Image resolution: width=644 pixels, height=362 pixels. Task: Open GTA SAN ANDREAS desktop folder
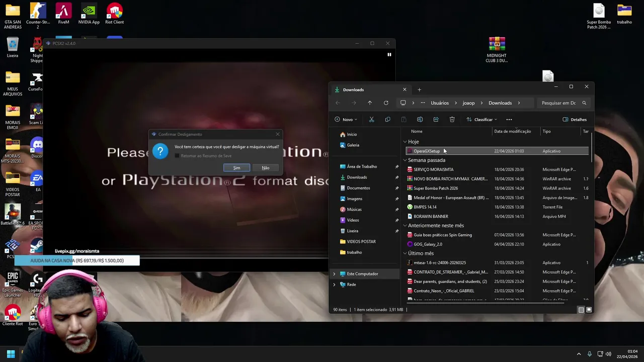[x=13, y=16]
